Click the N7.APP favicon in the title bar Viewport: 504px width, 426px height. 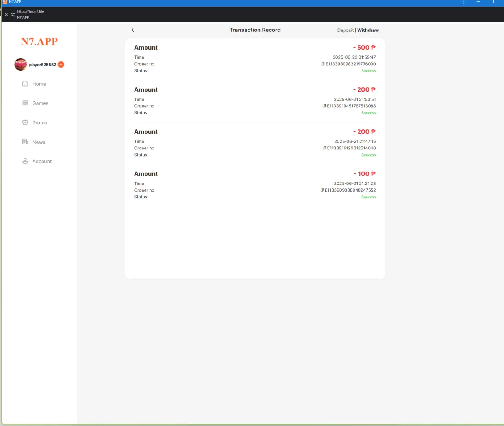5,2
